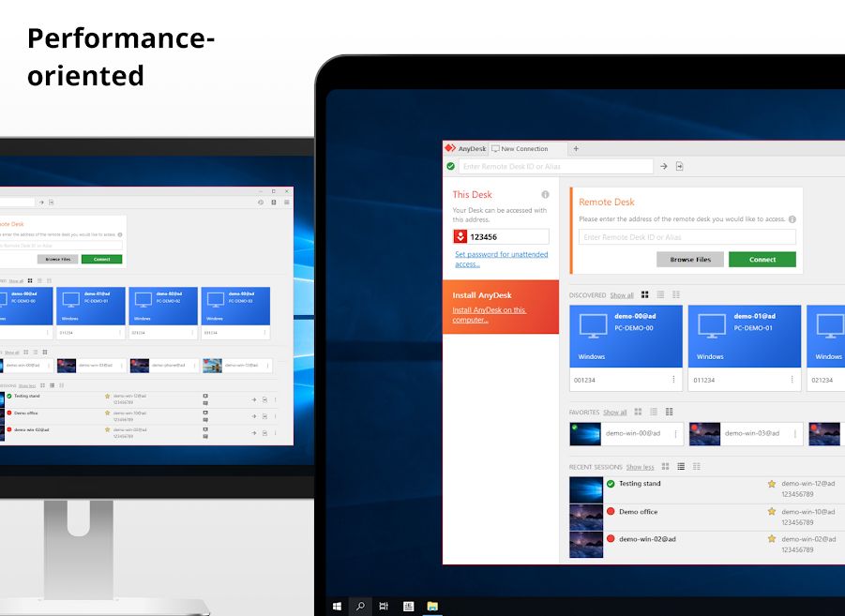Open Windows Start menu on taskbar
This screenshot has height=616, width=845.
[x=337, y=607]
